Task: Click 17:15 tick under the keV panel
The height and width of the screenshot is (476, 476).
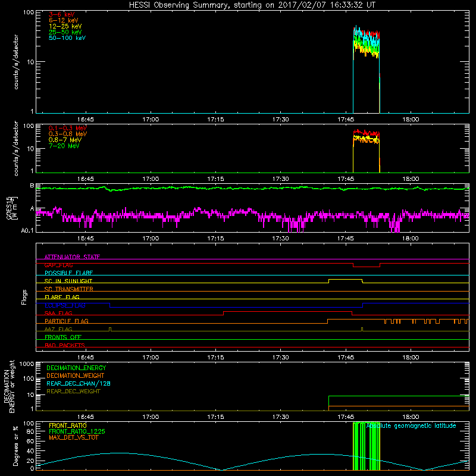Action: click(215, 120)
